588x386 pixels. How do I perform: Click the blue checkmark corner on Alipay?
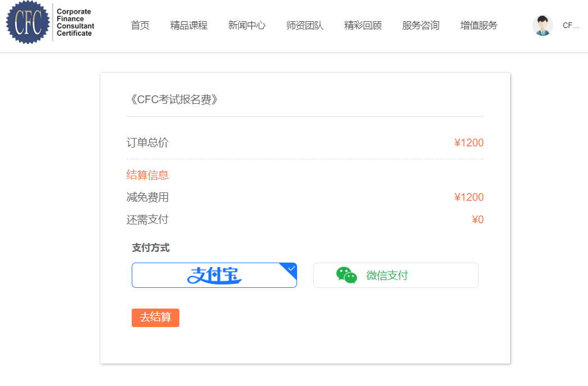(x=290, y=269)
